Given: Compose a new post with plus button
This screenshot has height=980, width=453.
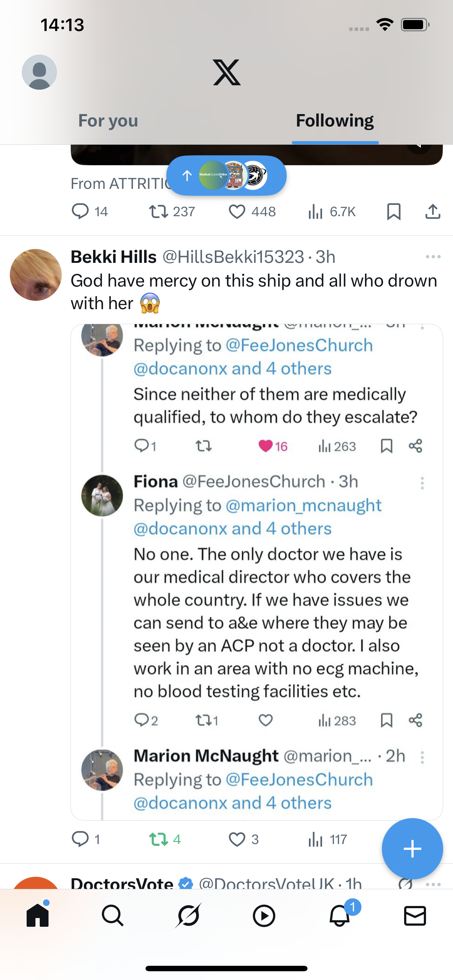Looking at the screenshot, I should (x=412, y=849).
